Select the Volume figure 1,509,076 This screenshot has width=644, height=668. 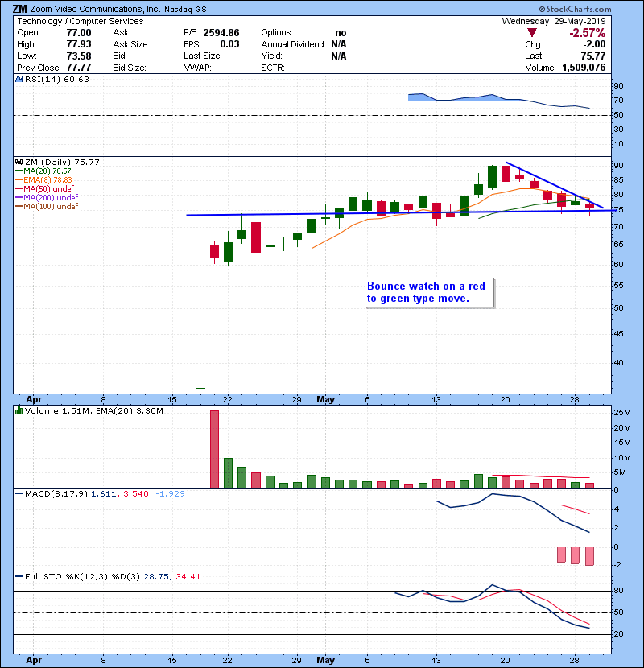584,68
